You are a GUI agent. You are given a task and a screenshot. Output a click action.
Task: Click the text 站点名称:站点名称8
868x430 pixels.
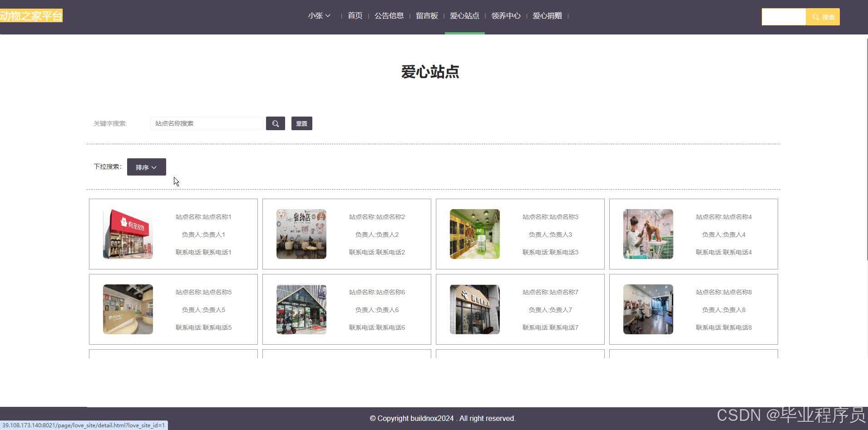(724, 292)
